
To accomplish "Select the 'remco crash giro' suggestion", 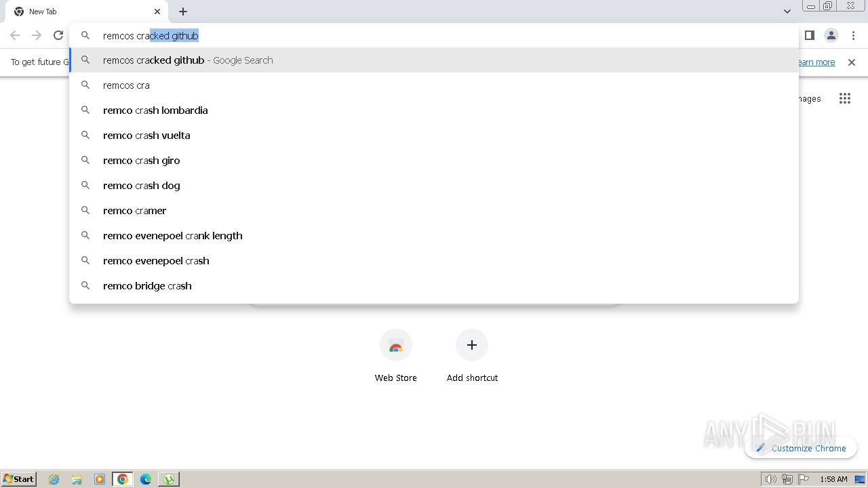I will coord(434,161).
